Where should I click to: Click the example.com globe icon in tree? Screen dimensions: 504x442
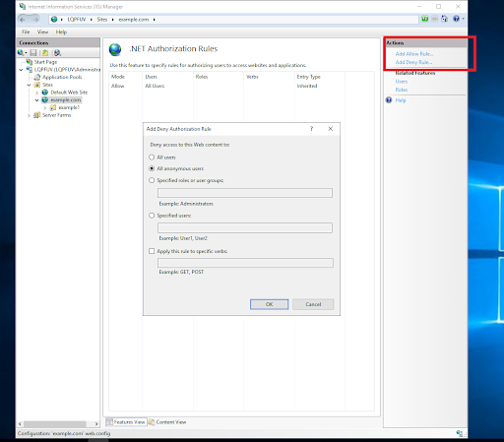click(45, 99)
